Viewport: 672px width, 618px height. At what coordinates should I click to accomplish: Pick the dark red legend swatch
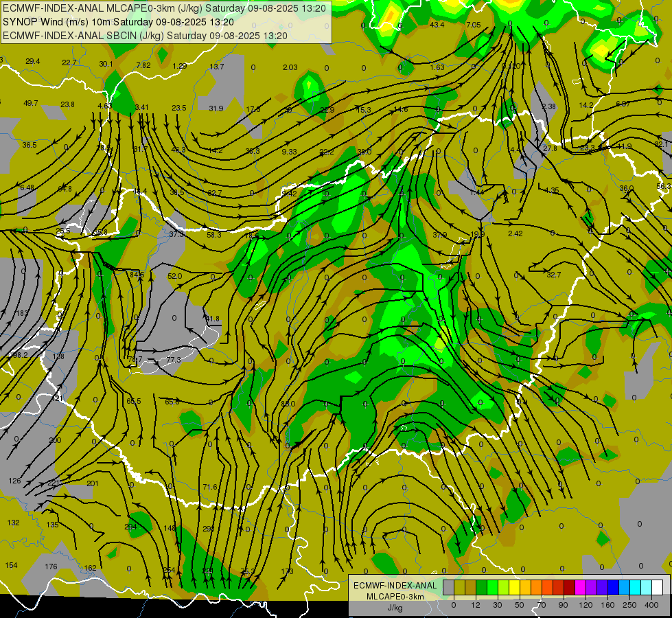tap(570, 587)
